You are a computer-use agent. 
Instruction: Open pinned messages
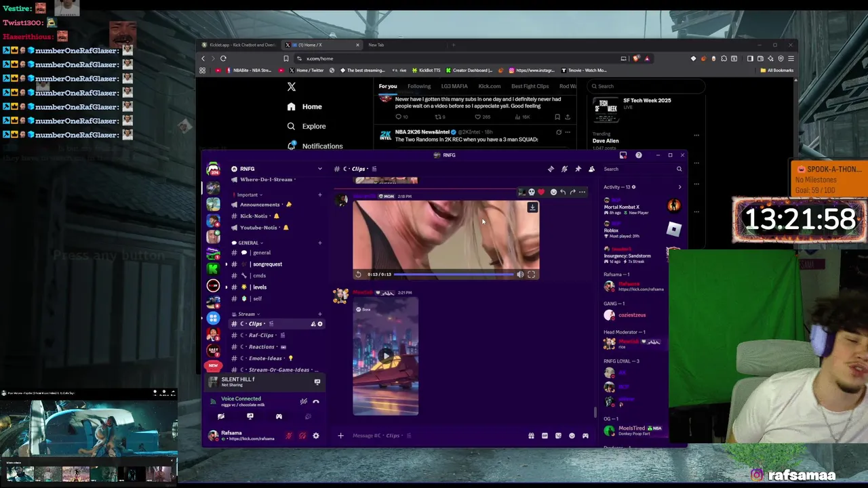[578, 169]
